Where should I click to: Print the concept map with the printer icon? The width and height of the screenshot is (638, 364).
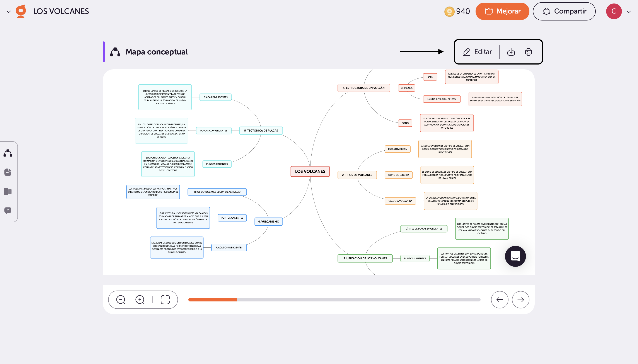pyautogui.click(x=529, y=52)
